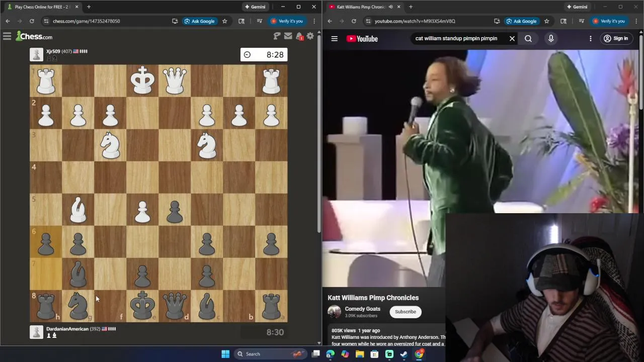Click avatar of player Xjr509
This screenshot has height=362, width=644.
coord(36,54)
